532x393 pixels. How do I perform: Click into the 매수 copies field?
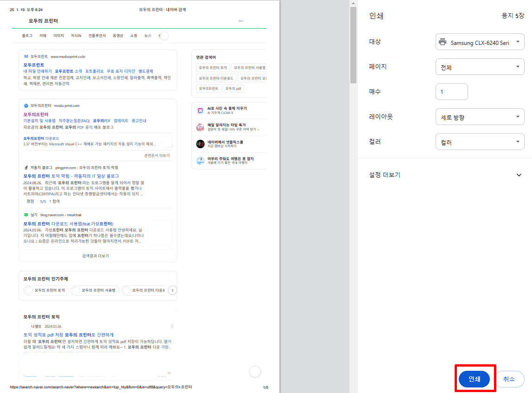coord(451,92)
